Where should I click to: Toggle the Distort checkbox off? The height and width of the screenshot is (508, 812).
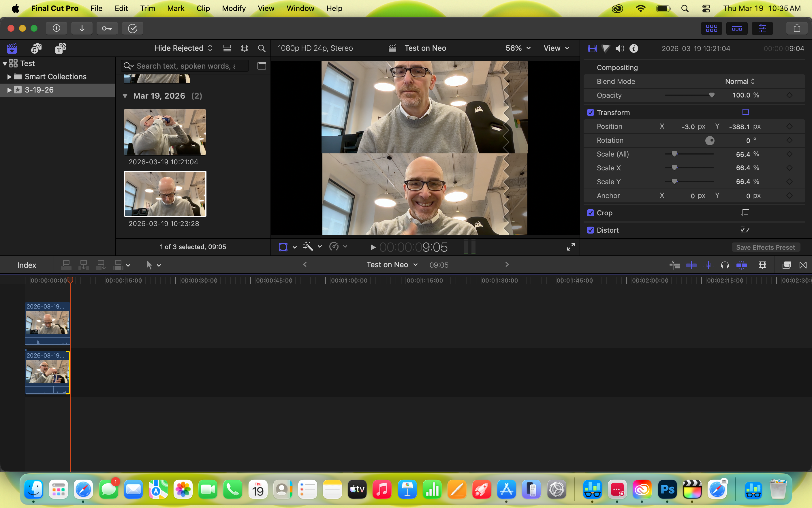(590, 230)
